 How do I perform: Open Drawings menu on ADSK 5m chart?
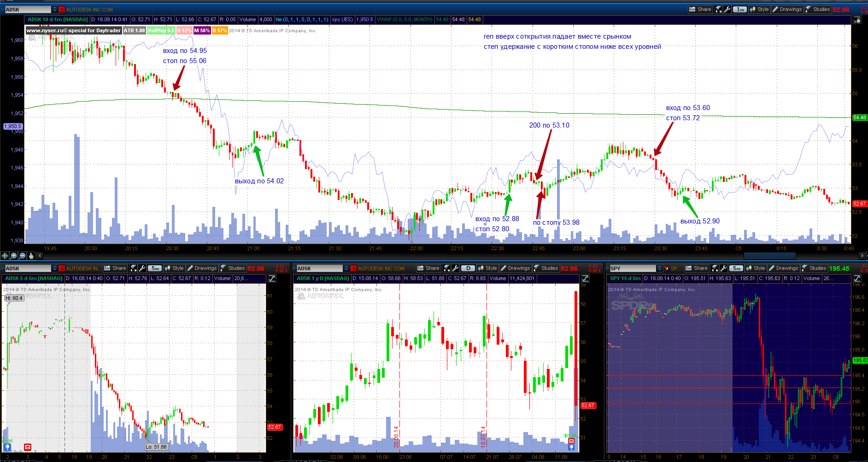click(x=202, y=268)
